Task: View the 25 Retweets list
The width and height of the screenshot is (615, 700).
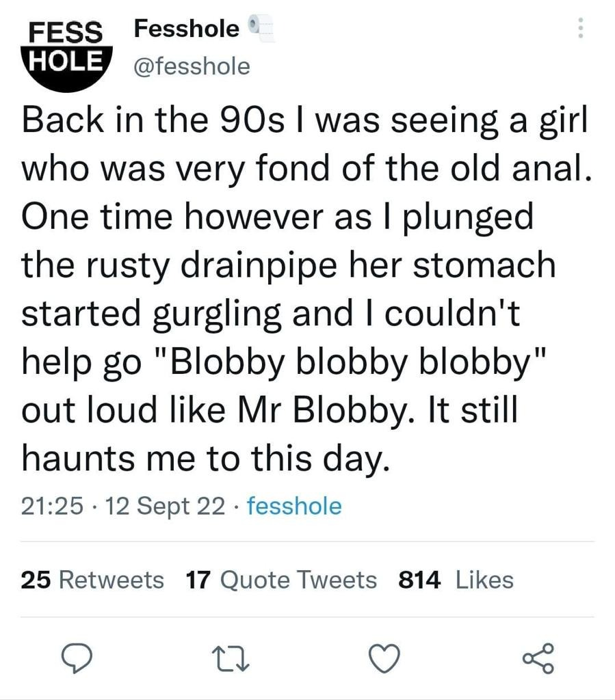Action: [92, 580]
